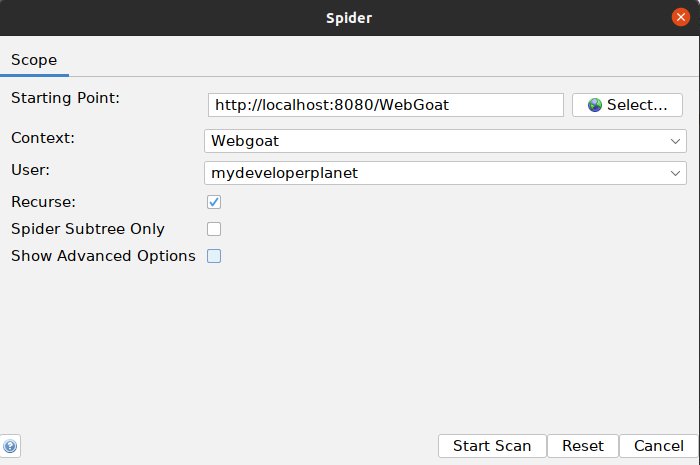Image resolution: width=700 pixels, height=465 pixels.
Task: Click the globe icon on the Select button
Action: tap(595, 105)
